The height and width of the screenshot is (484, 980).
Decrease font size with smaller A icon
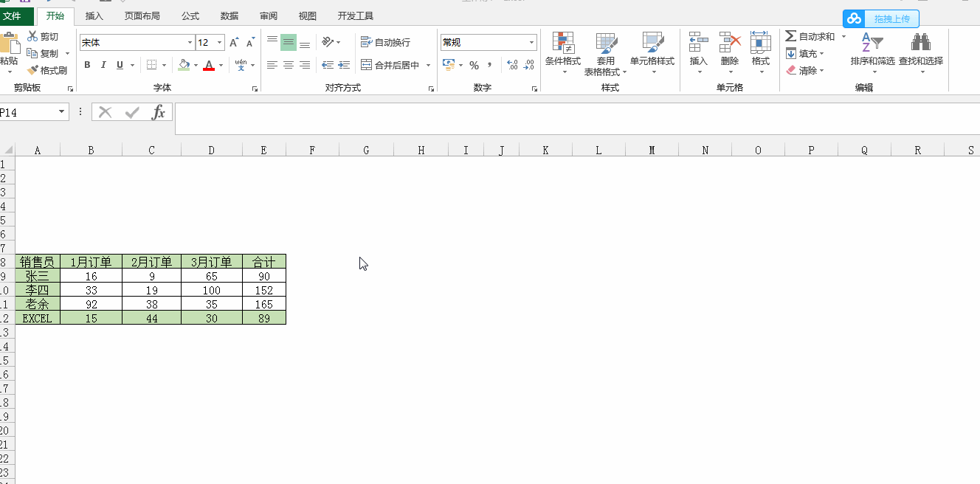tap(250, 43)
